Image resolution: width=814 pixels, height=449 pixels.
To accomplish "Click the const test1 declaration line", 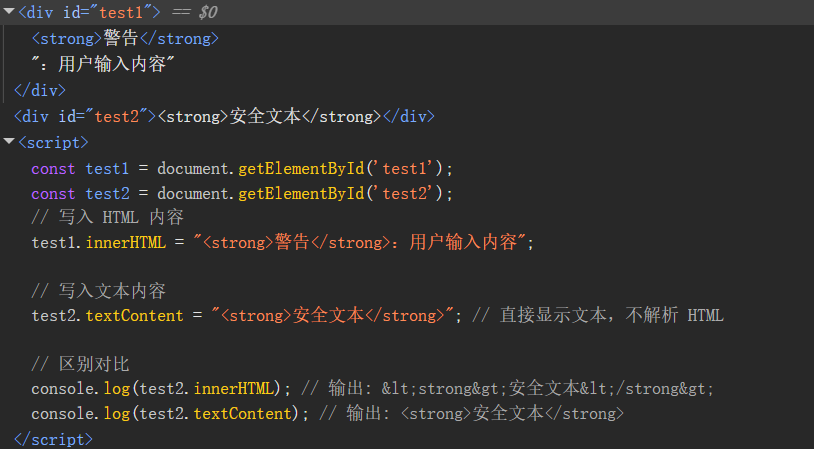I will 241,168.
